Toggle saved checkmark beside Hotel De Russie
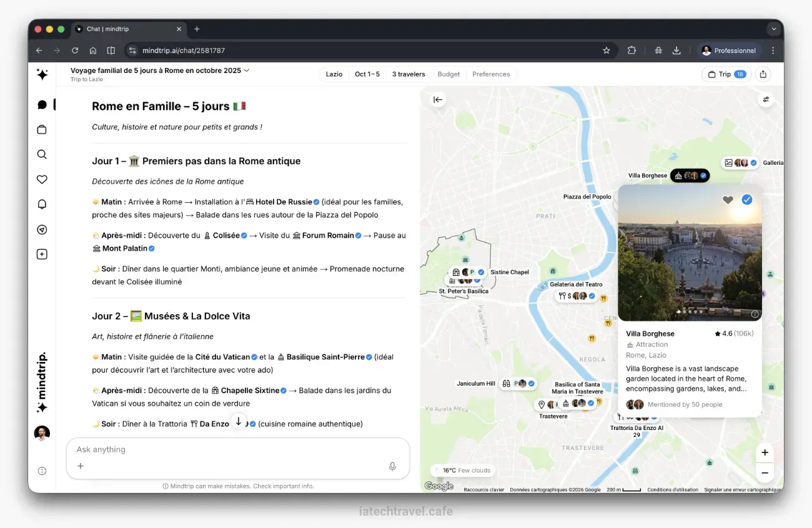The image size is (812, 528). [x=317, y=202]
